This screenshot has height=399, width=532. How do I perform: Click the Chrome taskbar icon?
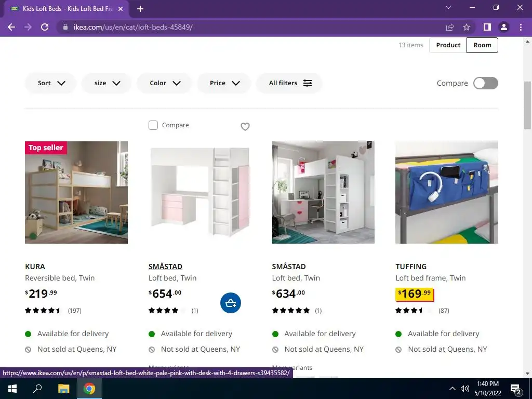[x=89, y=389]
